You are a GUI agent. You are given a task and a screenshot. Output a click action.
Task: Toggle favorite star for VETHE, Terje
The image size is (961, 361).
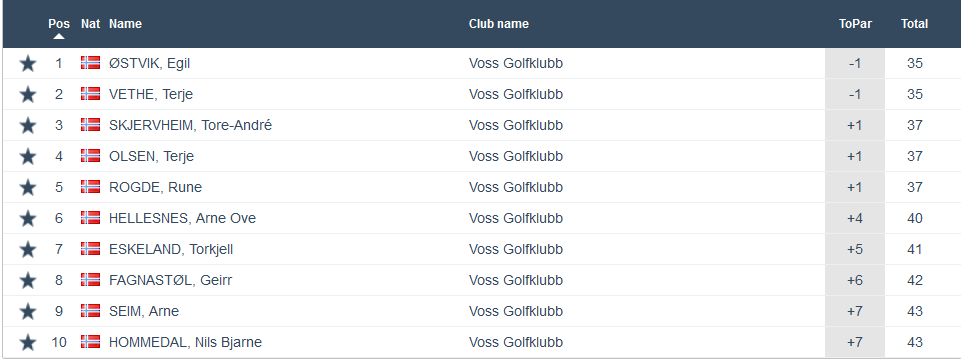point(28,94)
